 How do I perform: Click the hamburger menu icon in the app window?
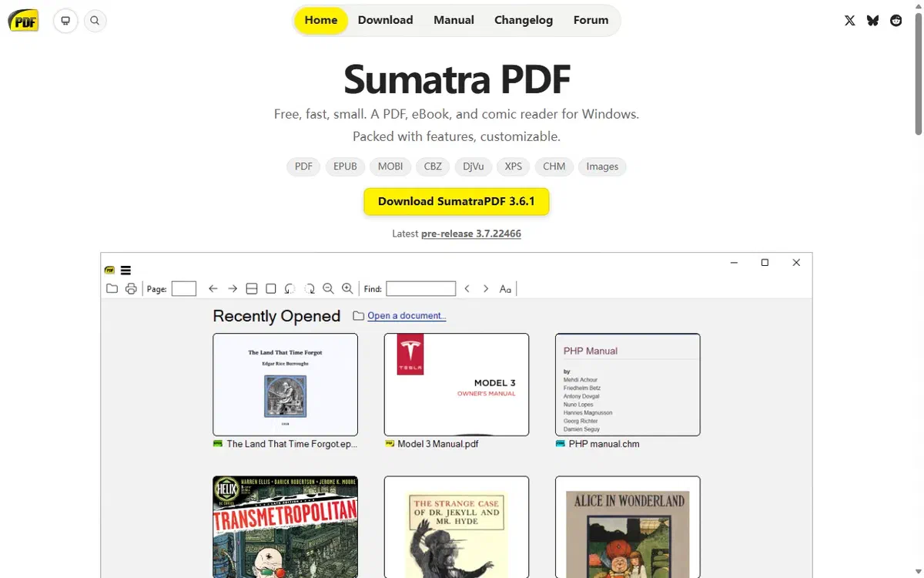point(126,271)
